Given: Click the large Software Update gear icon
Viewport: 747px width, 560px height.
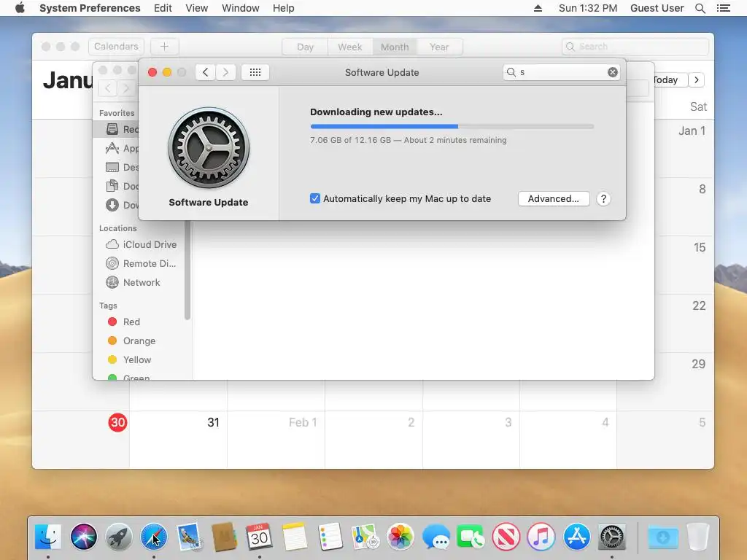Looking at the screenshot, I should pos(209,147).
